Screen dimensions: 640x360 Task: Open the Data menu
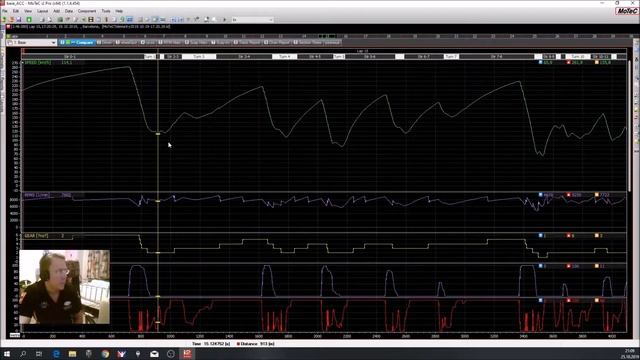click(69, 11)
